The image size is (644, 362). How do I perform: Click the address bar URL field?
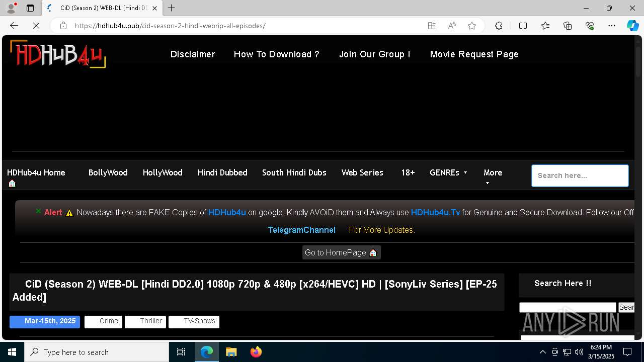click(247, 26)
